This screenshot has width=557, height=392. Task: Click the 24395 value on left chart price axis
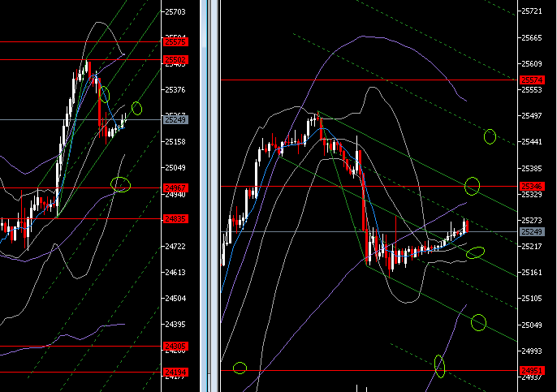(x=175, y=324)
